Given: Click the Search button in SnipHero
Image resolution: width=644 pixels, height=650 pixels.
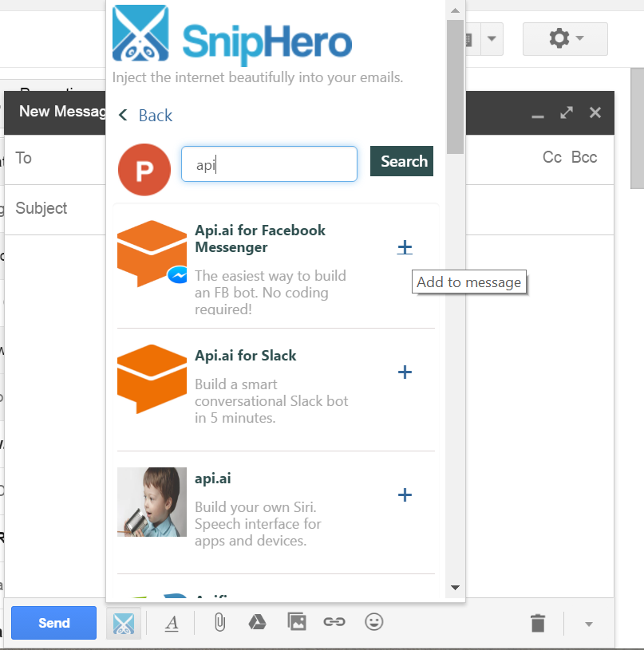Looking at the screenshot, I should click(401, 160).
